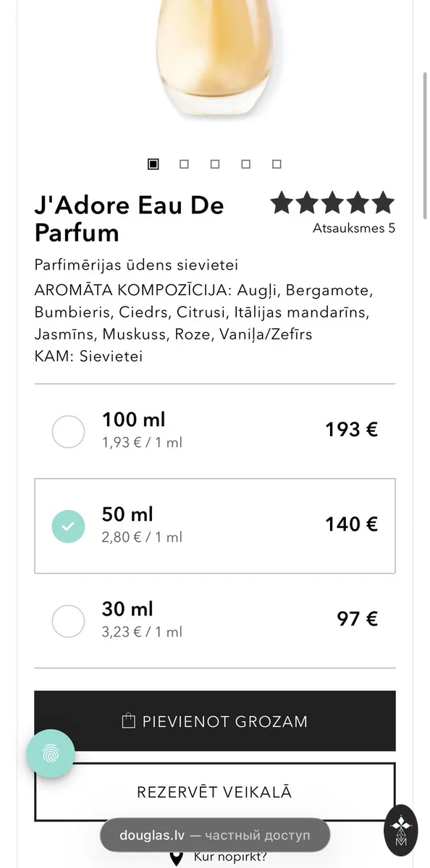
Task: Click the page scrollbar thumb
Action: point(424,145)
